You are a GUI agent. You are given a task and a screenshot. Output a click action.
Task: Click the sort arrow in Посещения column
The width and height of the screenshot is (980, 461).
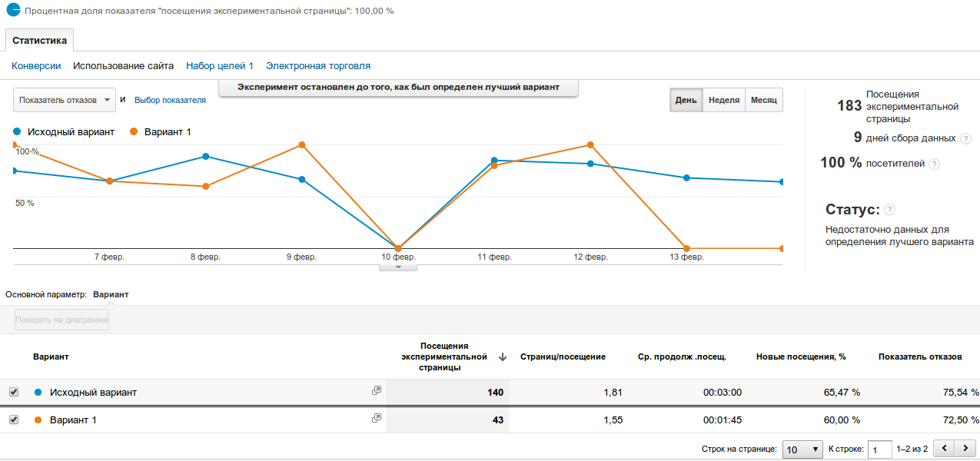click(x=503, y=357)
